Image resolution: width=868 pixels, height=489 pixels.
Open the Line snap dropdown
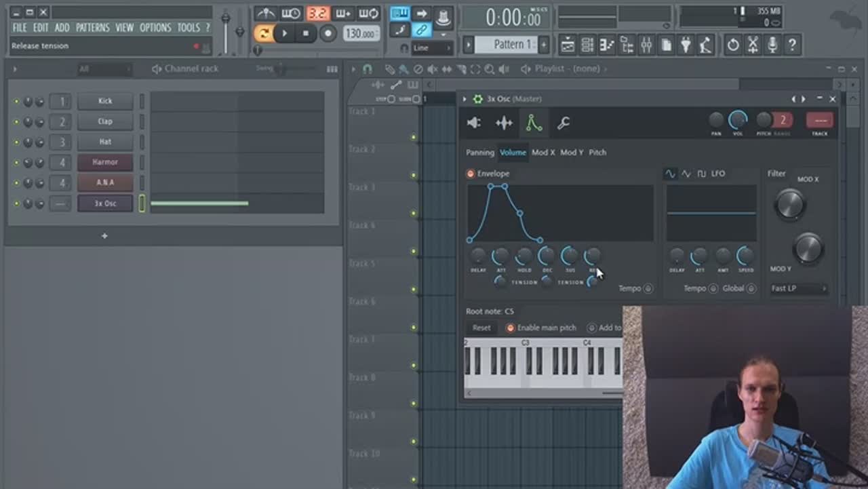(432, 48)
